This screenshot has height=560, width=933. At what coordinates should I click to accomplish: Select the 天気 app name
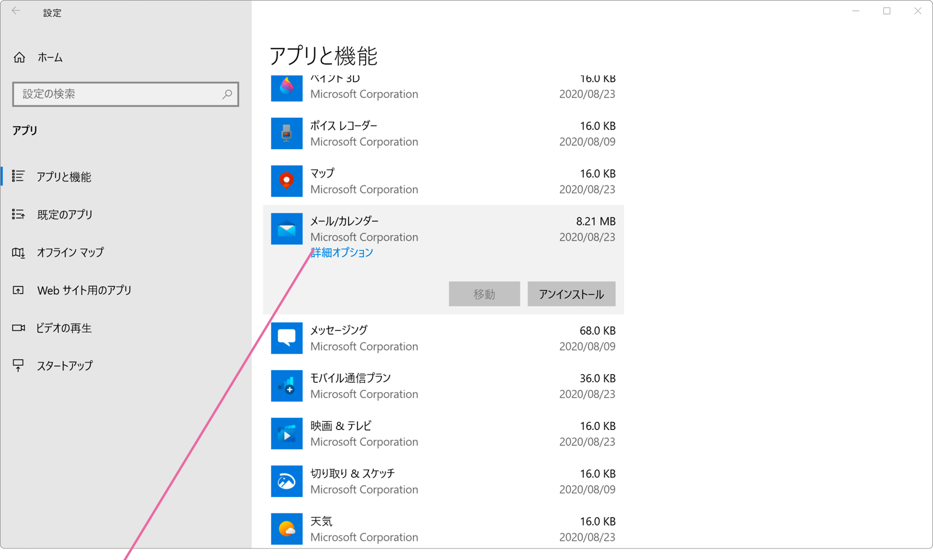321,522
